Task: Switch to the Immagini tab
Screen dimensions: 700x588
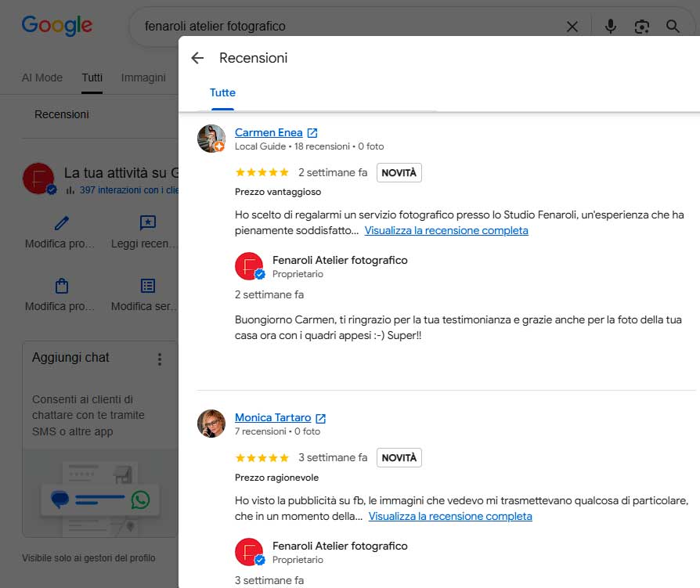Action: tap(143, 78)
